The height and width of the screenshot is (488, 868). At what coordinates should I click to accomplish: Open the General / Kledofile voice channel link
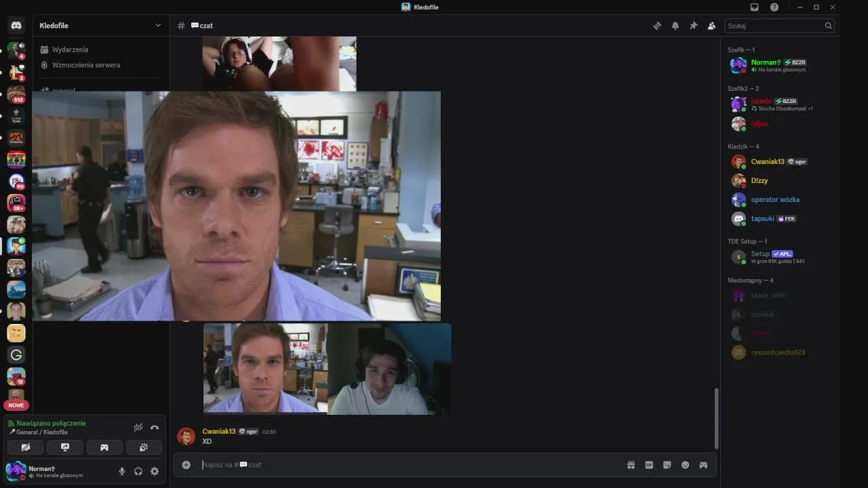41,432
